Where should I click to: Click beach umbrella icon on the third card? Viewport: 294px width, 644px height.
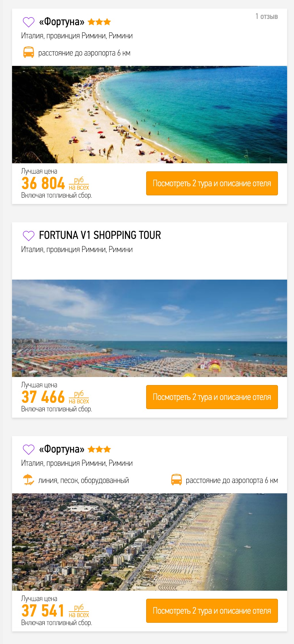(x=28, y=480)
